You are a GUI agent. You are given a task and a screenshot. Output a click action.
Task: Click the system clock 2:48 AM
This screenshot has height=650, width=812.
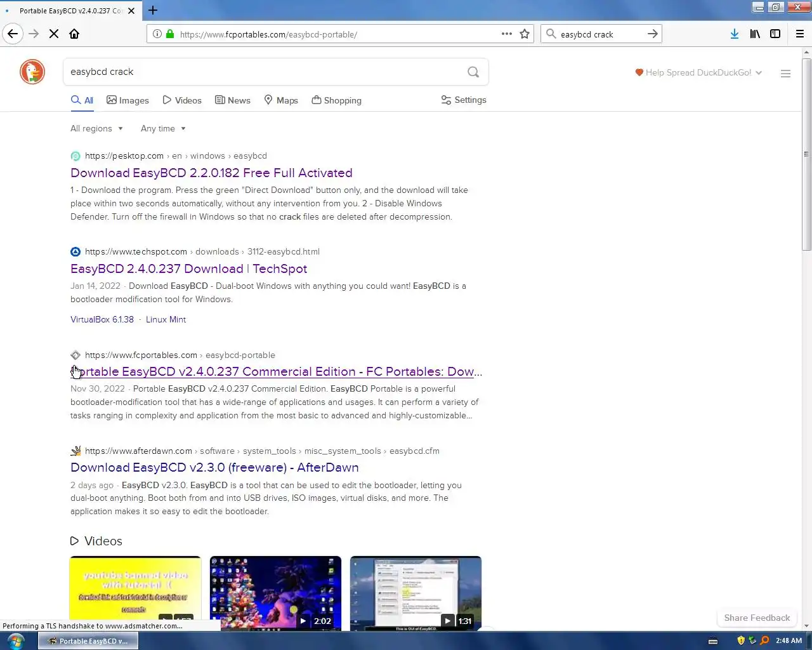click(789, 640)
